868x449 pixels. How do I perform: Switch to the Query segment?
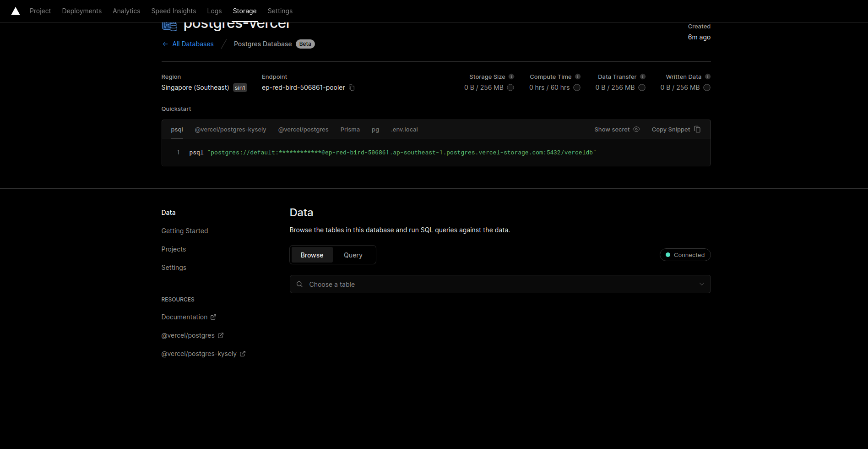tap(353, 255)
